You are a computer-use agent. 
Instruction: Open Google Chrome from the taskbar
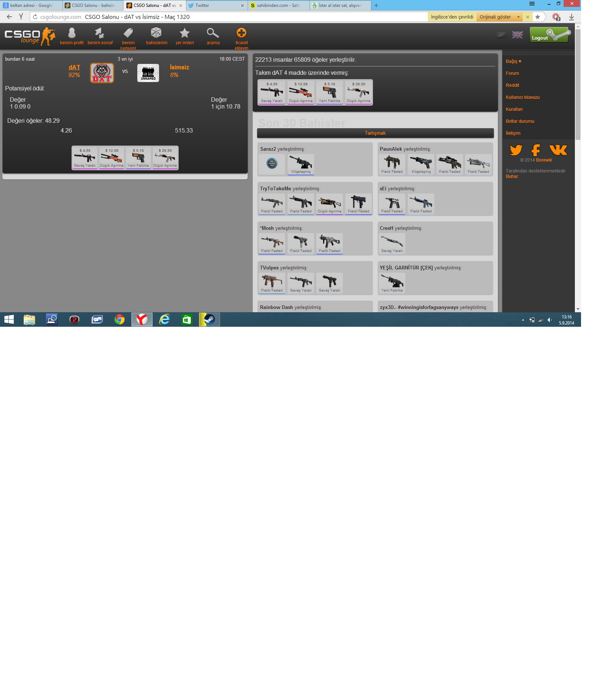[119, 320]
